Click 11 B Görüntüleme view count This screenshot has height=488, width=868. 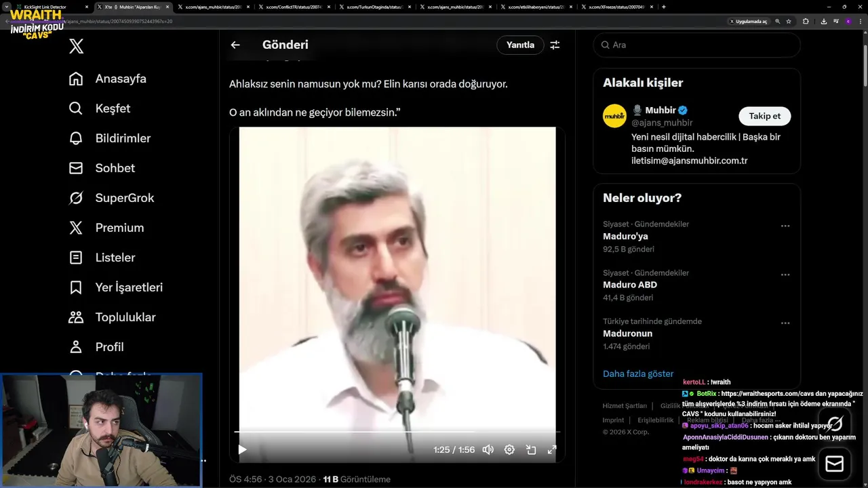pyautogui.click(x=357, y=479)
